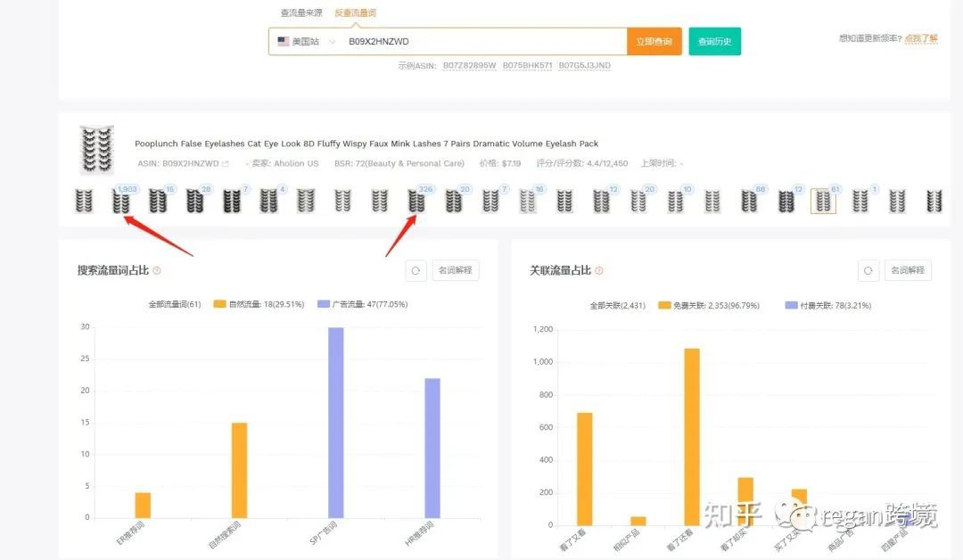
Task: Open external link icon next to ASIN B09X2HNZWD
Action: point(226,164)
